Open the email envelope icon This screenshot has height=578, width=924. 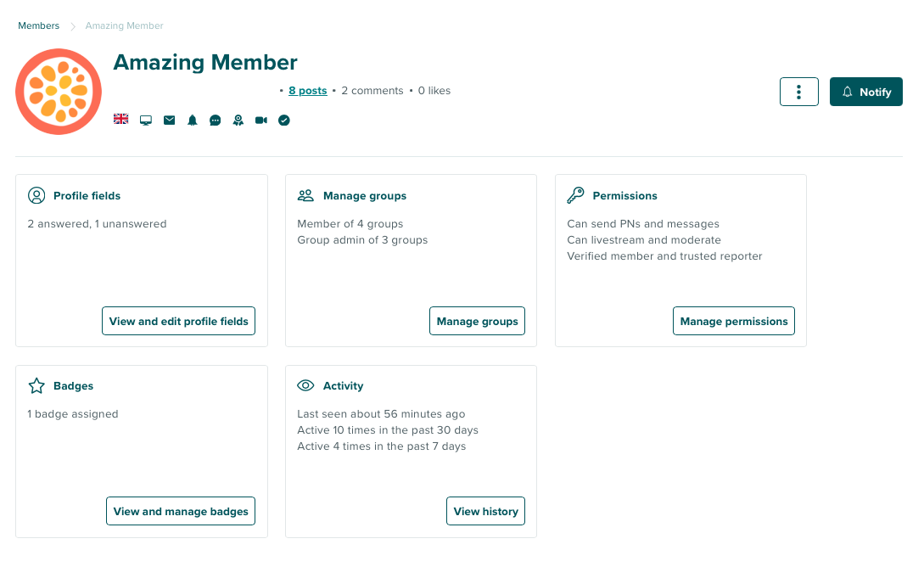[x=169, y=120]
